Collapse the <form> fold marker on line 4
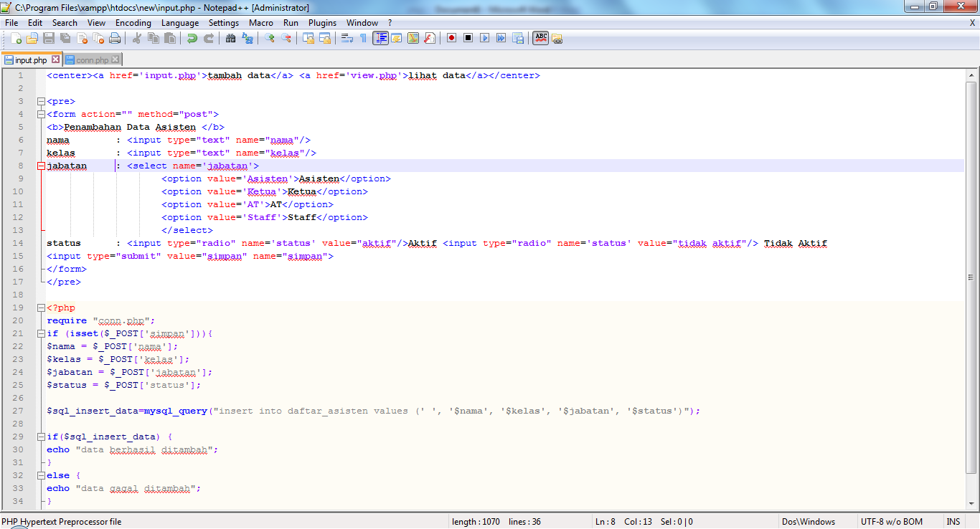980x529 pixels. click(x=41, y=114)
